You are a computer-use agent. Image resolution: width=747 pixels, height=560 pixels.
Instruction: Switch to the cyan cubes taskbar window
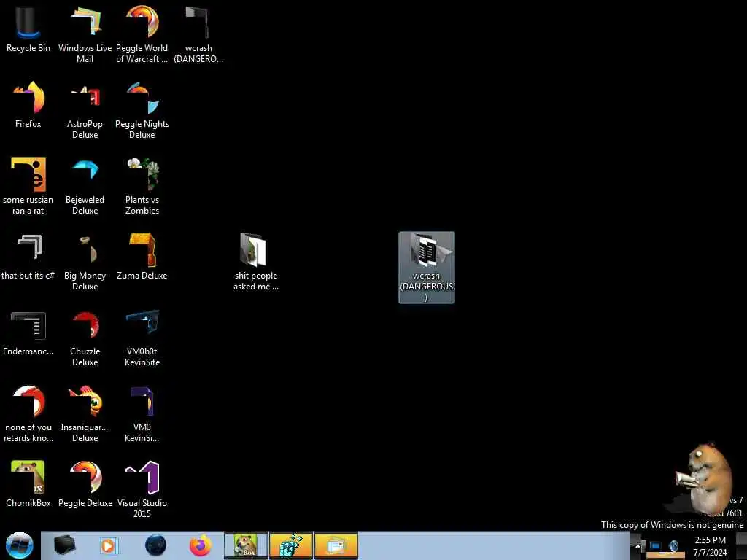point(290,545)
